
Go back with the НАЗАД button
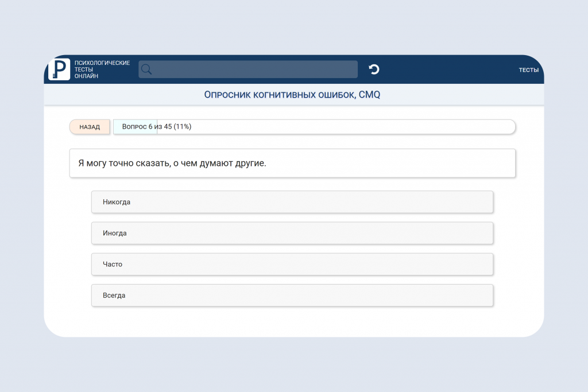tap(90, 127)
